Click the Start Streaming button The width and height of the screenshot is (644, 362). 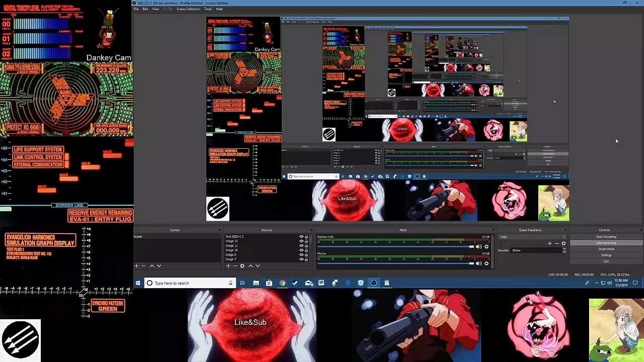tap(606, 237)
